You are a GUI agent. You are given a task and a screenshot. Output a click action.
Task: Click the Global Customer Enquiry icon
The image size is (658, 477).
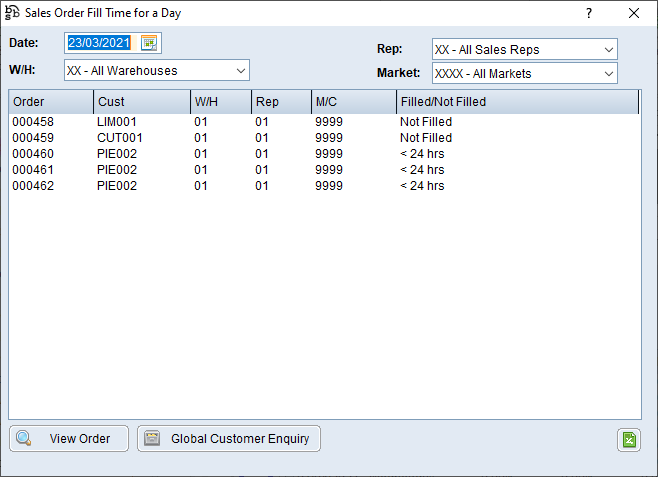pyautogui.click(x=151, y=438)
